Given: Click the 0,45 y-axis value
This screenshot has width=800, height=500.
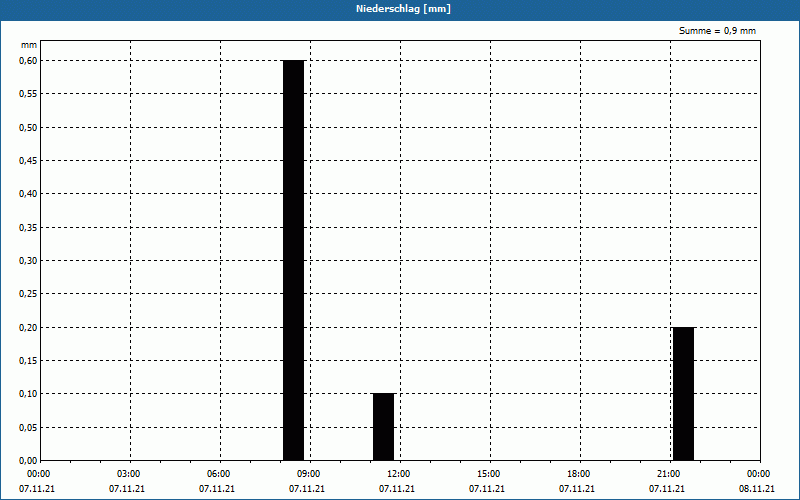Looking at the screenshot, I should pos(28,161).
